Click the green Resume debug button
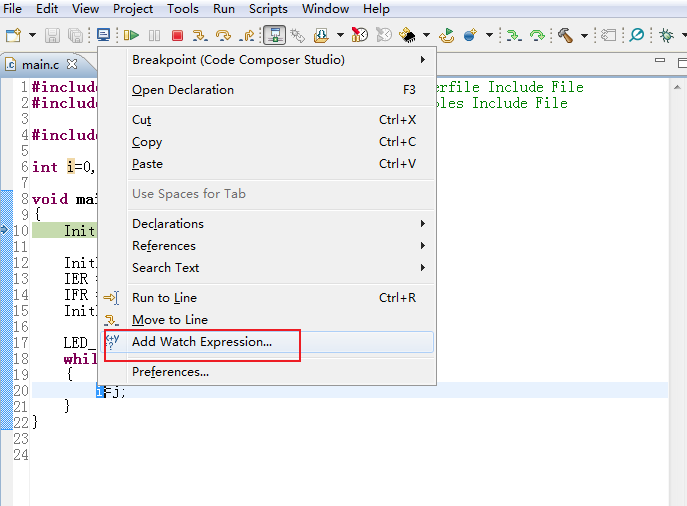The image size is (687, 506). click(x=131, y=35)
